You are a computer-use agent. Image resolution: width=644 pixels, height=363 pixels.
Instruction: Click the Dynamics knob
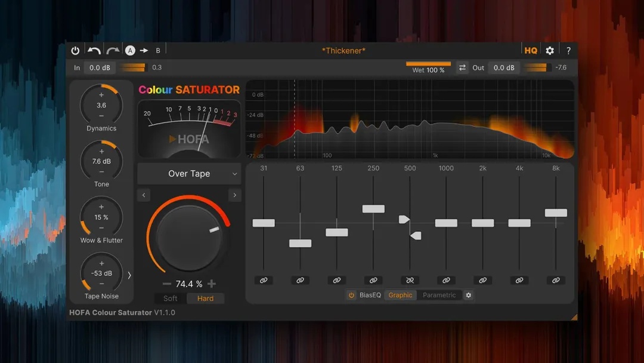pyautogui.click(x=101, y=105)
